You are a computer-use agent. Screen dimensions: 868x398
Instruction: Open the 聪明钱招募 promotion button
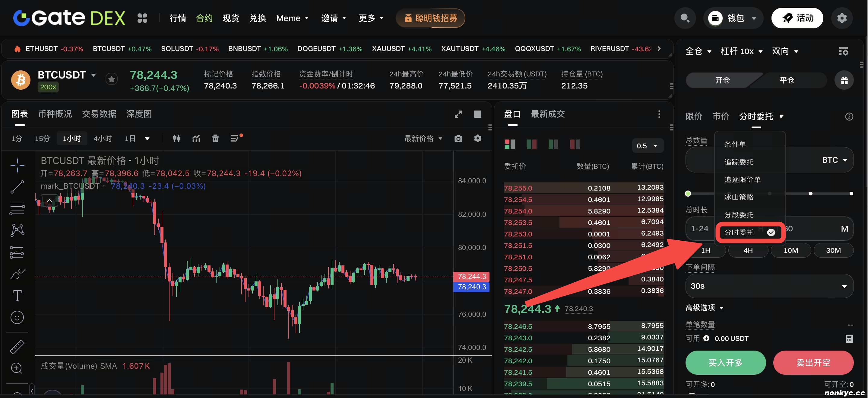click(430, 18)
